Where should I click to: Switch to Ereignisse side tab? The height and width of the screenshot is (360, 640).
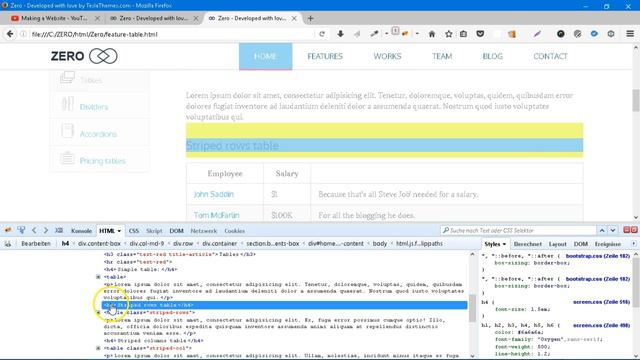[608, 244]
